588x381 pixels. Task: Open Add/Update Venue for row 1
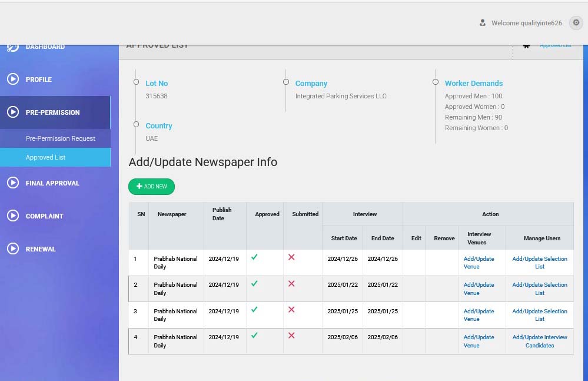pos(479,263)
